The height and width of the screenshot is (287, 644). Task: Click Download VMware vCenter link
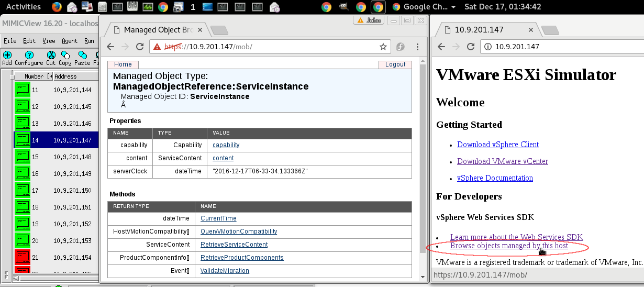click(503, 161)
